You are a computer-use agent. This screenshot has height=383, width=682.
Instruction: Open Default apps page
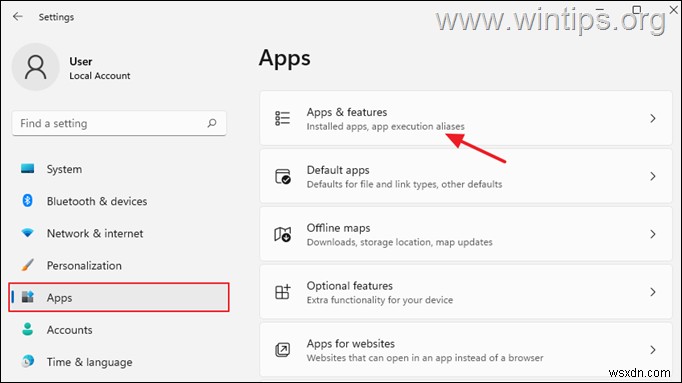[x=466, y=176]
